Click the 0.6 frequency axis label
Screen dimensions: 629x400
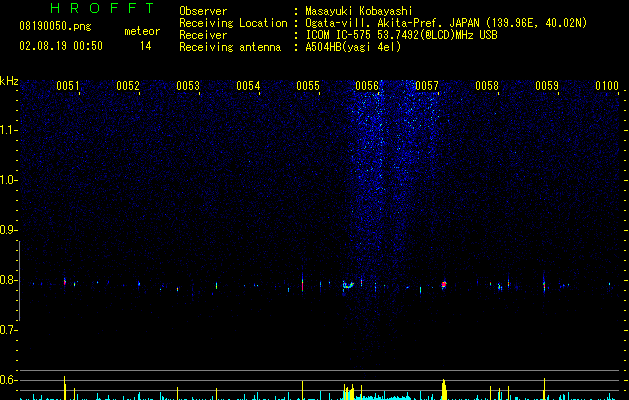coord(8,380)
